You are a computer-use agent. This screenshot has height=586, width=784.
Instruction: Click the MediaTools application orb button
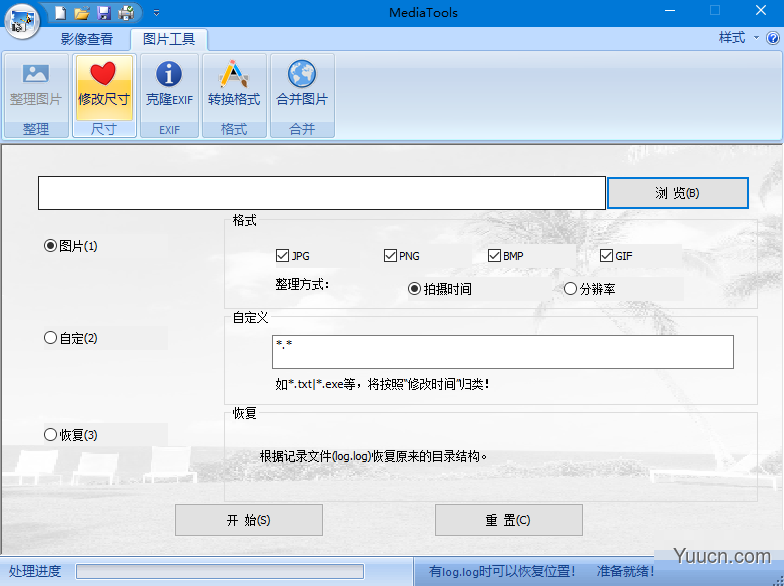22,22
